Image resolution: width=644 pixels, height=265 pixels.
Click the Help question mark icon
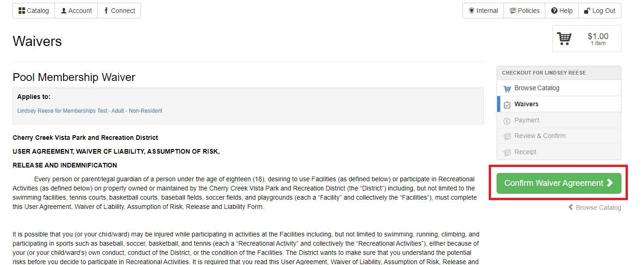pos(554,11)
